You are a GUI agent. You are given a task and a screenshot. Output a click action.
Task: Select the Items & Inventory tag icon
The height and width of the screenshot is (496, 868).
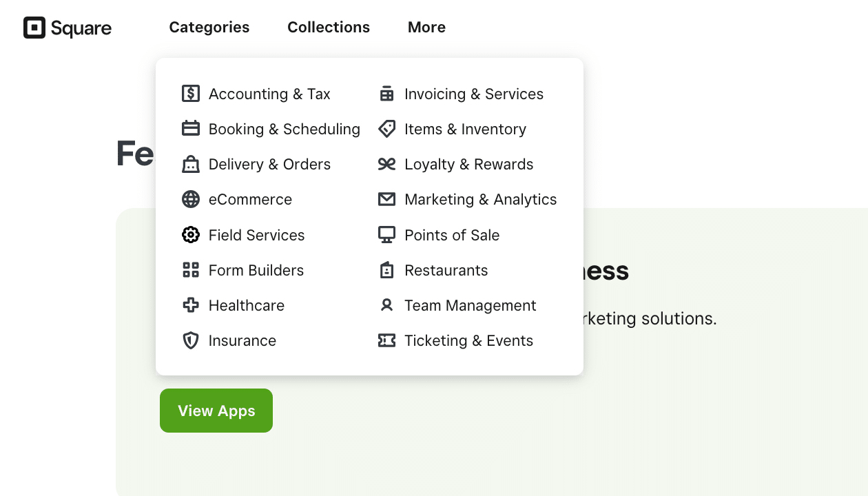point(386,129)
